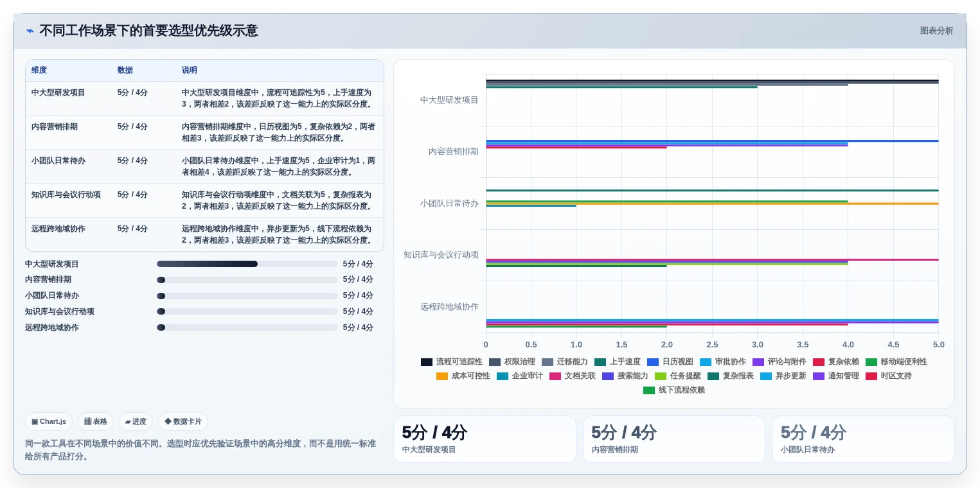
Task: Toggle the 评论与附件 legend entry
Action: (x=780, y=362)
